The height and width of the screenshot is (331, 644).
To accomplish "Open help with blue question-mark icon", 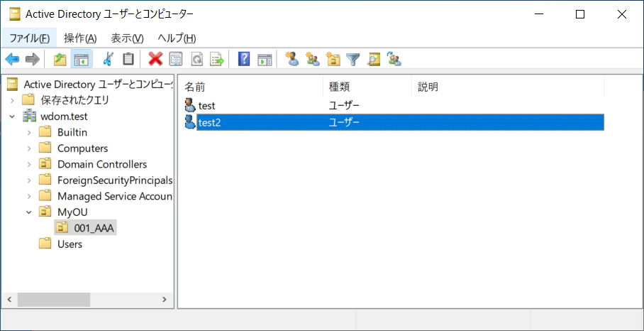I will (x=244, y=59).
